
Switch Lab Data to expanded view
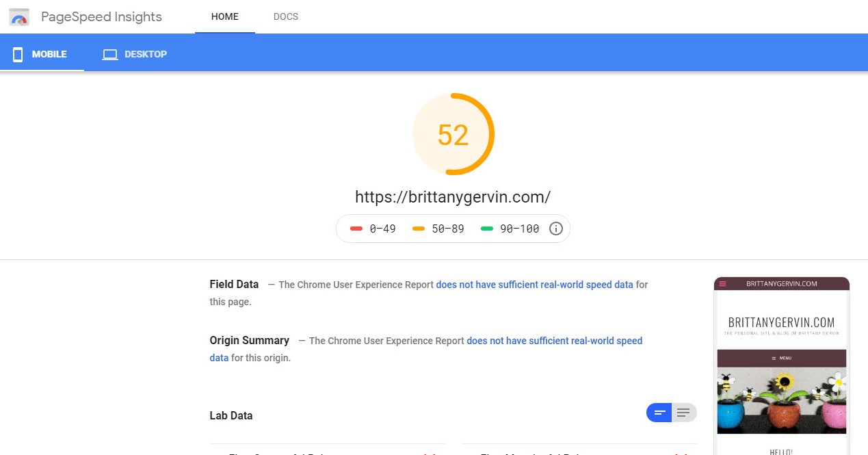[683, 413]
